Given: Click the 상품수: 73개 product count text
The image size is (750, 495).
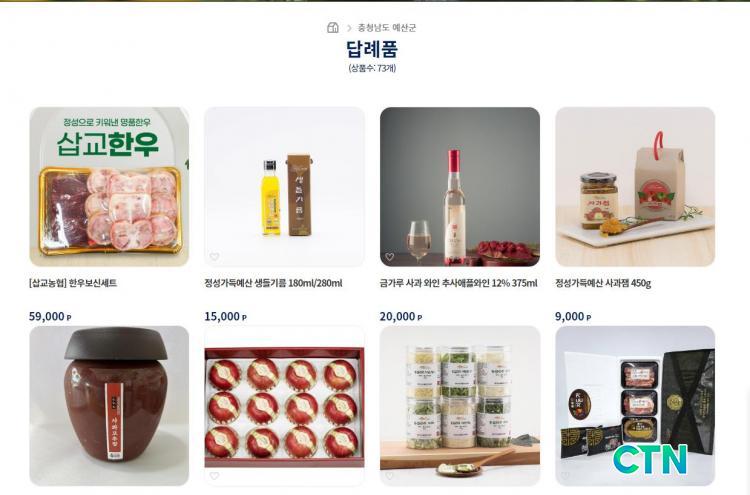Looking at the screenshot, I should [372, 68].
